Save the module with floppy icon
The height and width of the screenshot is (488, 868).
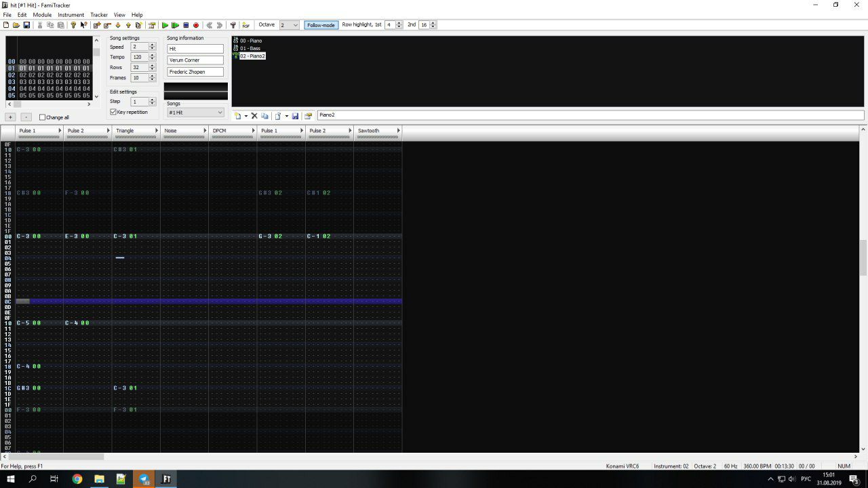click(x=26, y=25)
